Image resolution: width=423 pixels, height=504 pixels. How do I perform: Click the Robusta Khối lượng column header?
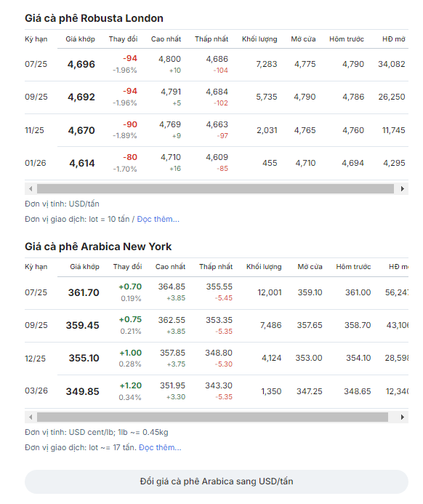259,39
